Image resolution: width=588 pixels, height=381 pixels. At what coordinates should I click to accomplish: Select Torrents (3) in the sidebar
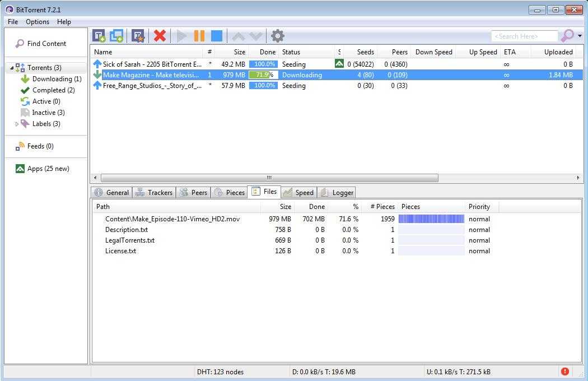(44, 68)
